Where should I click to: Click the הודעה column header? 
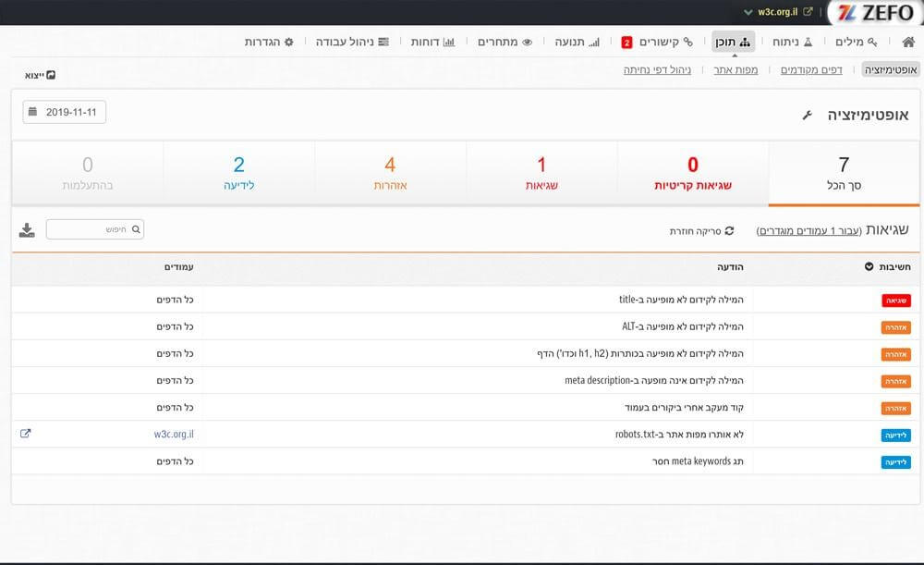pyautogui.click(x=730, y=267)
